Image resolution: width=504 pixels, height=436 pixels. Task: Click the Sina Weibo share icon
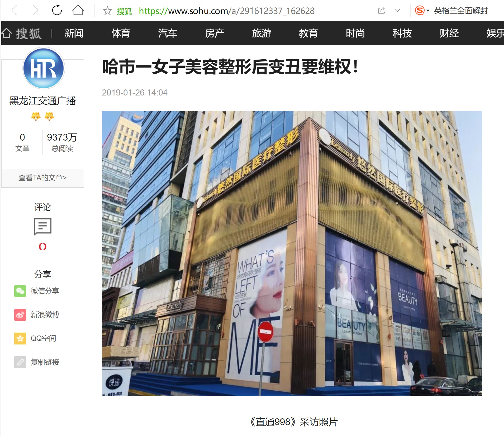[x=20, y=315]
